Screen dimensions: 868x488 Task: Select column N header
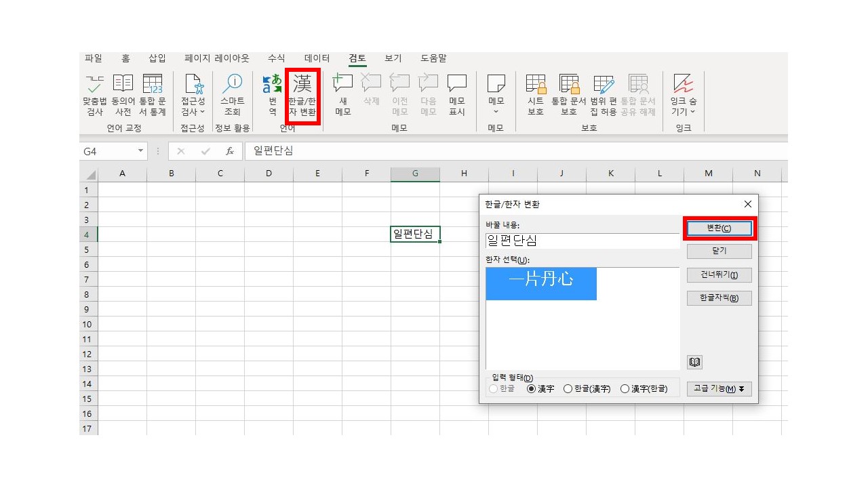pos(757,174)
